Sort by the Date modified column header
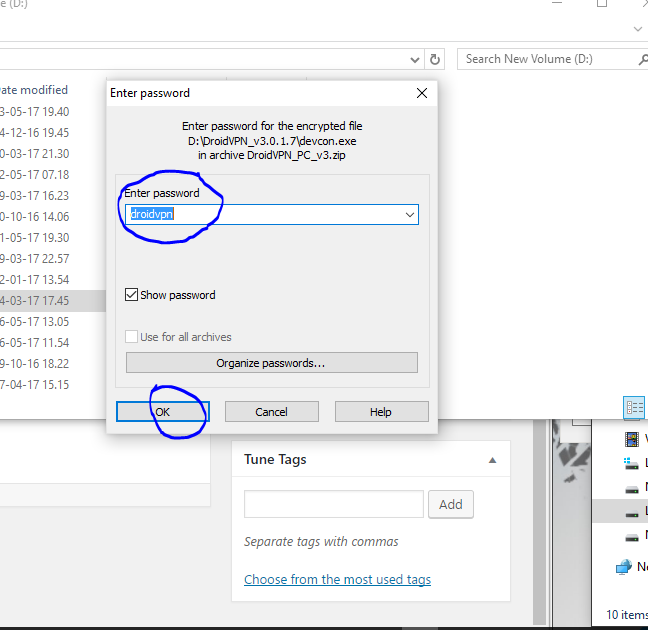This screenshot has height=630, width=648. click(x=34, y=90)
